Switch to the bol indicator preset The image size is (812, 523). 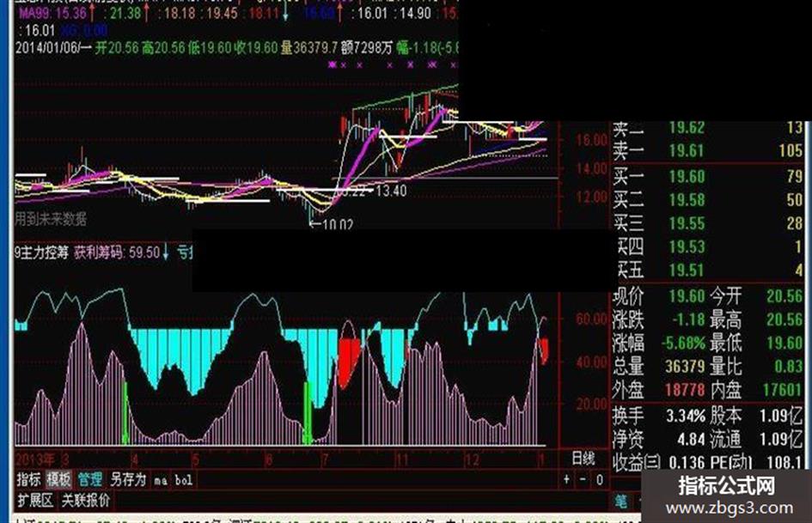coord(184,480)
